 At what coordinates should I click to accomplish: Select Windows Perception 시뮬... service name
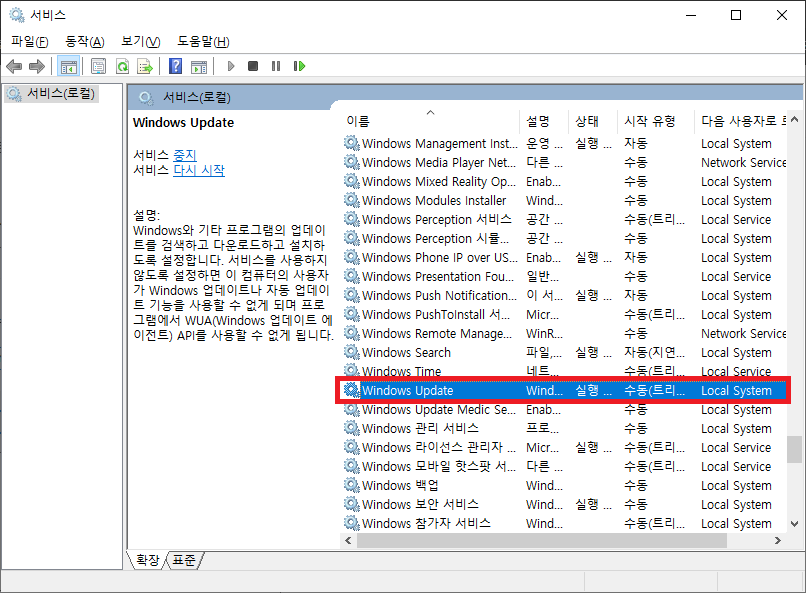click(435, 238)
